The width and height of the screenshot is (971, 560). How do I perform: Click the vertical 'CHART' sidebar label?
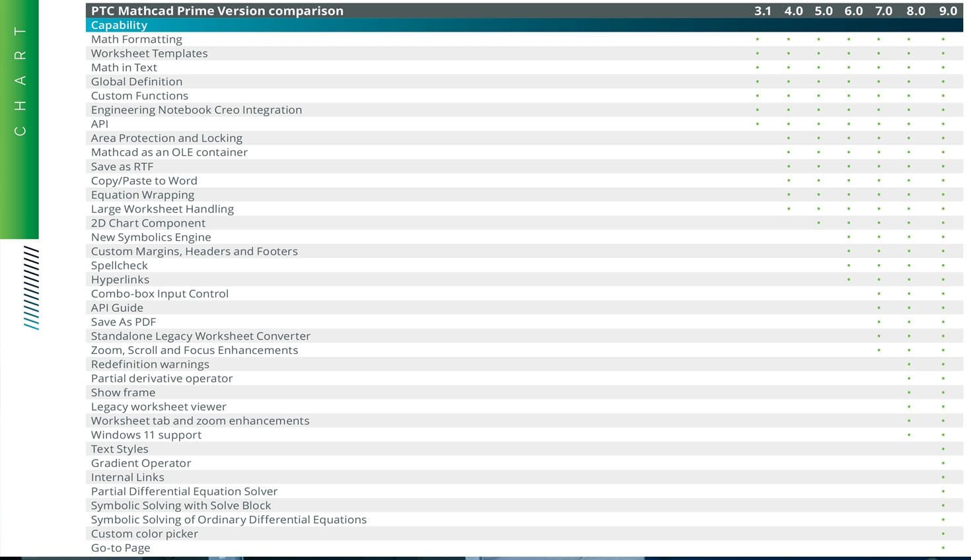(x=20, y=81)
